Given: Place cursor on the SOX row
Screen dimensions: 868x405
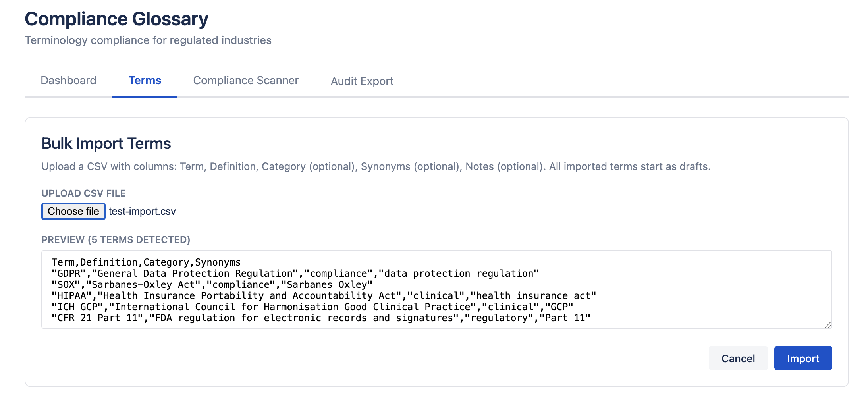Looking at the screenshot, I should click(211, 284).
